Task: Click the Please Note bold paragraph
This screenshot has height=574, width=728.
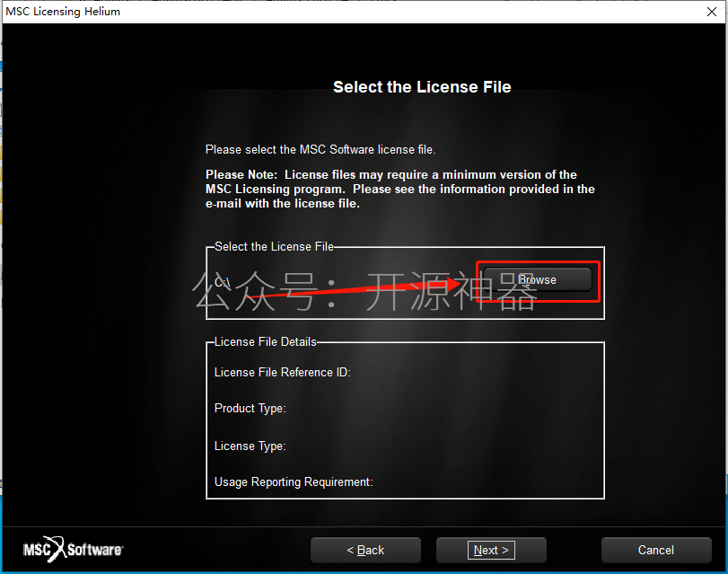Action: tap(399, 189)
